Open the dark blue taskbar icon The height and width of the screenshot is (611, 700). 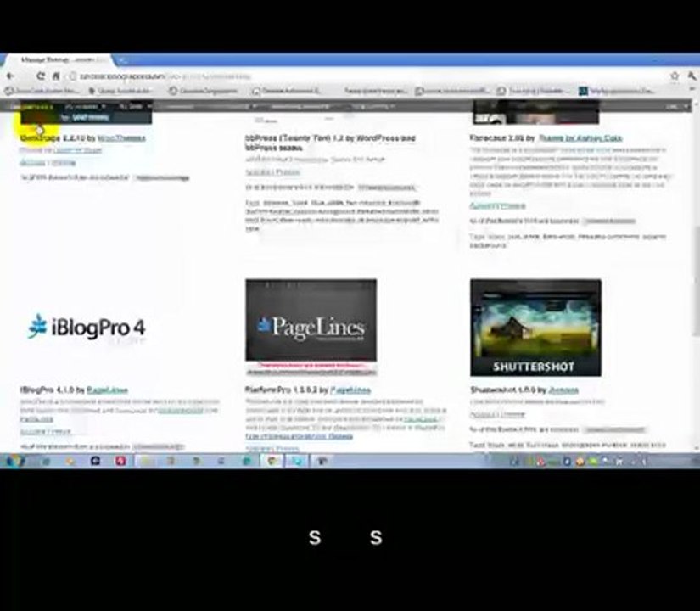coord(95,461)
